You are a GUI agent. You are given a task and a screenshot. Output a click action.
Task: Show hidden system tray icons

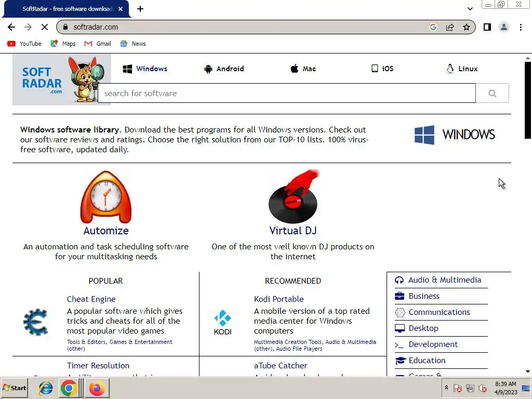point(446,388)
